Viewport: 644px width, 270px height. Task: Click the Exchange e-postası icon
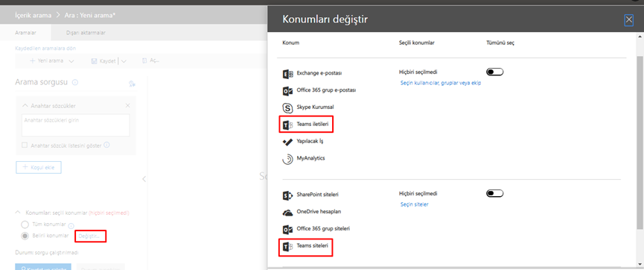[287, 74]
